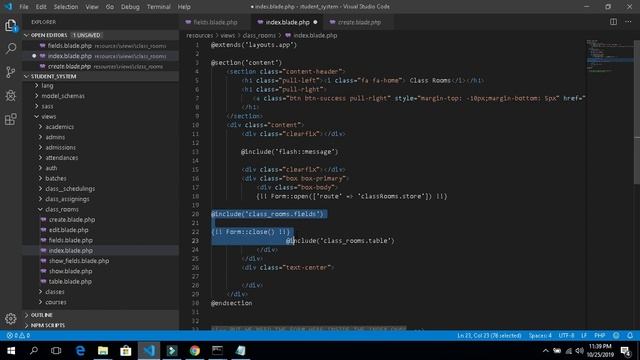Open Extensions view in activity bar
This screenshot has height=360, width=640.
point(11,119)
